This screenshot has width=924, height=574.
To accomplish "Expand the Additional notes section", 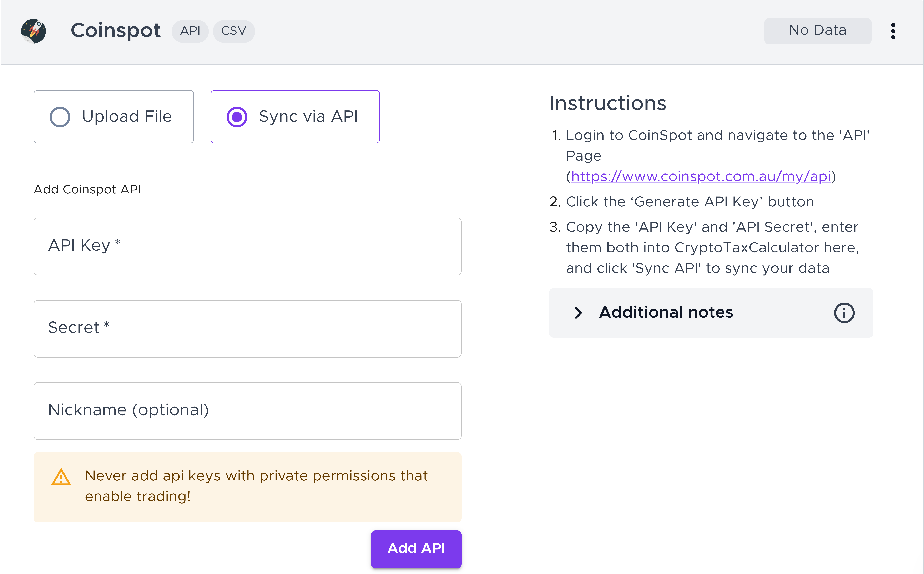I will coord(711,313).
